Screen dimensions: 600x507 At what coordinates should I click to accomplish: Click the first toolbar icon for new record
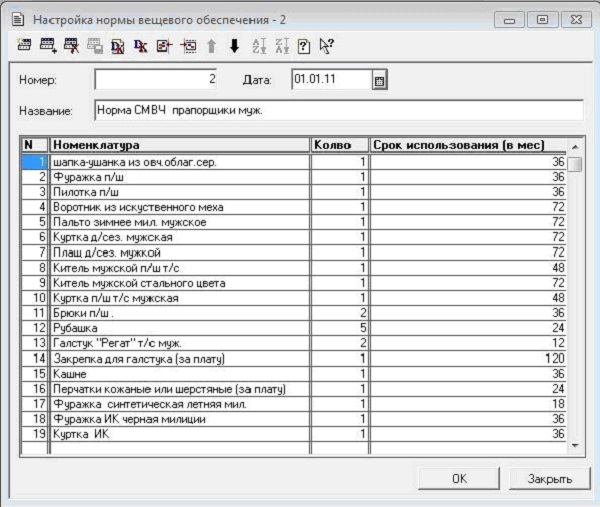[x=26, y=45]
